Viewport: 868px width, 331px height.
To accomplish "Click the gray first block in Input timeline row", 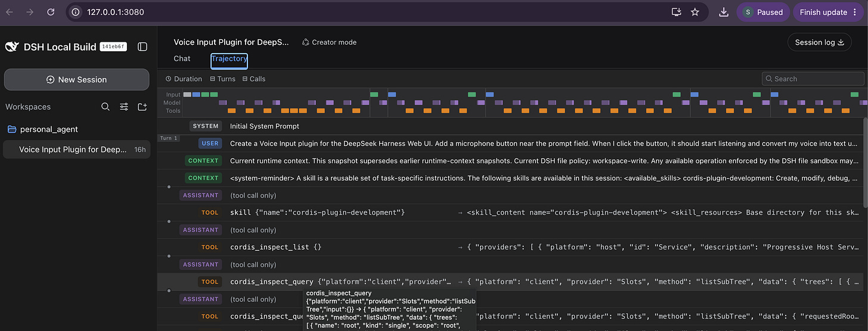I will [187, 94].
